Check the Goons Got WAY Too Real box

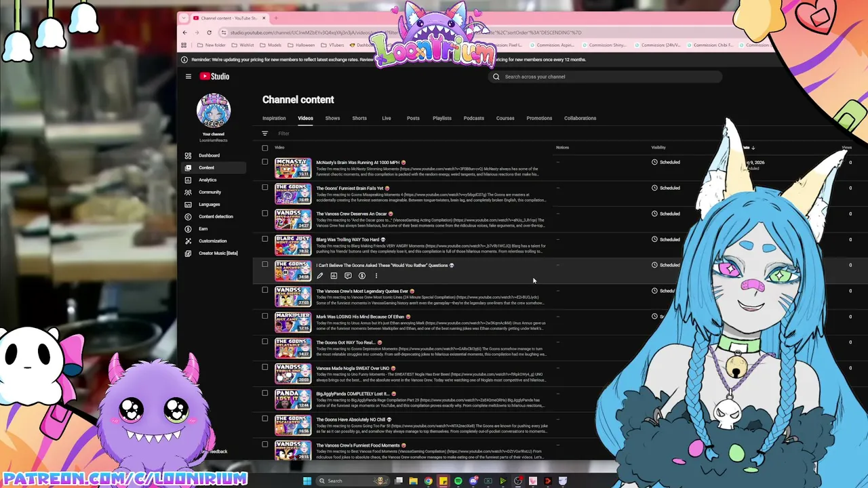pos(265,342)
